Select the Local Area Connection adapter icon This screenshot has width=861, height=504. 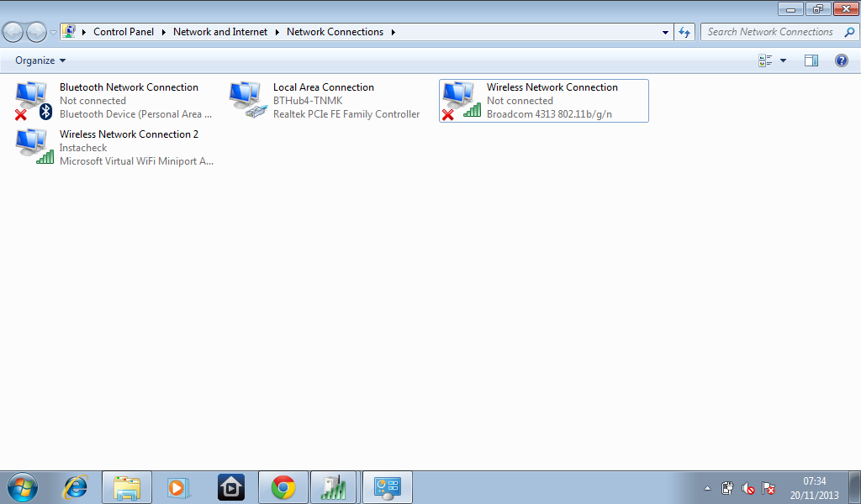248,100
